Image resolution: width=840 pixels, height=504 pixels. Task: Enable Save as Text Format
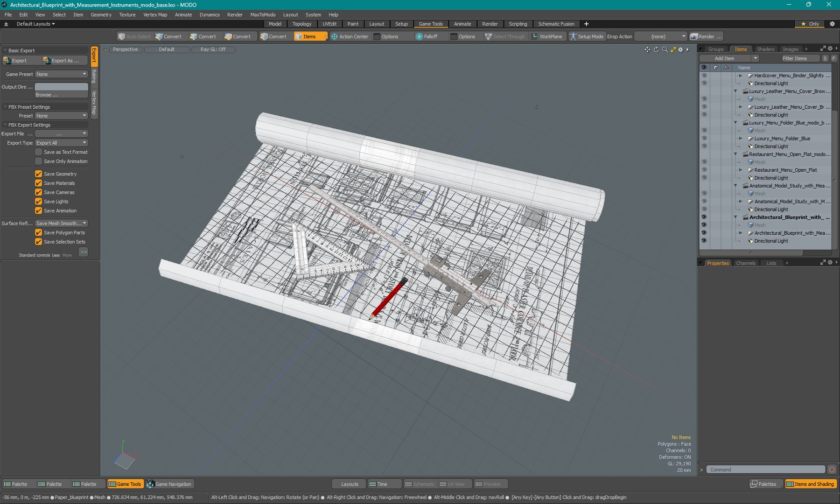[x=39, y=152]
